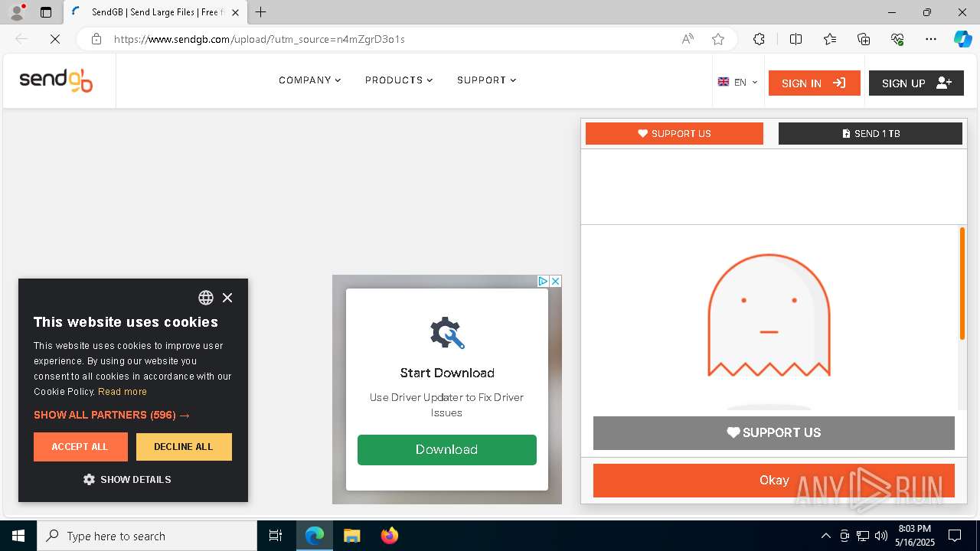
Task: Toggle the Read aloud icon
Action: pos(688,39)
